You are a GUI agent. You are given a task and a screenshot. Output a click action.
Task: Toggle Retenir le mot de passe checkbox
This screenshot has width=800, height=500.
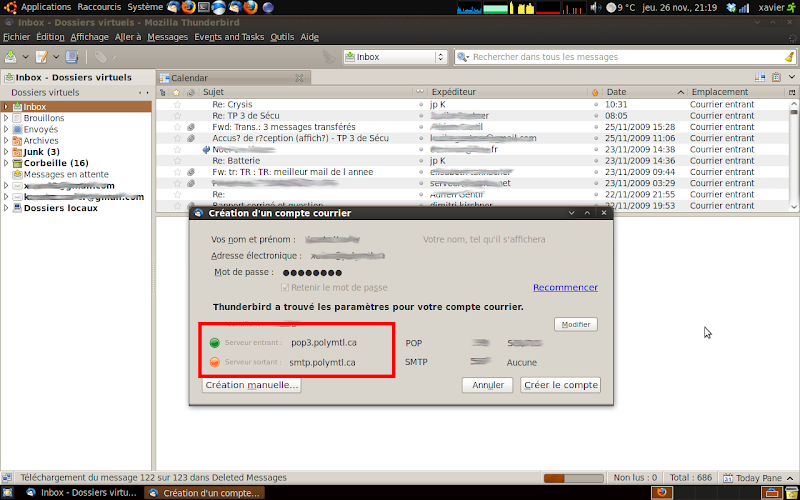click(x=285, y=288)
